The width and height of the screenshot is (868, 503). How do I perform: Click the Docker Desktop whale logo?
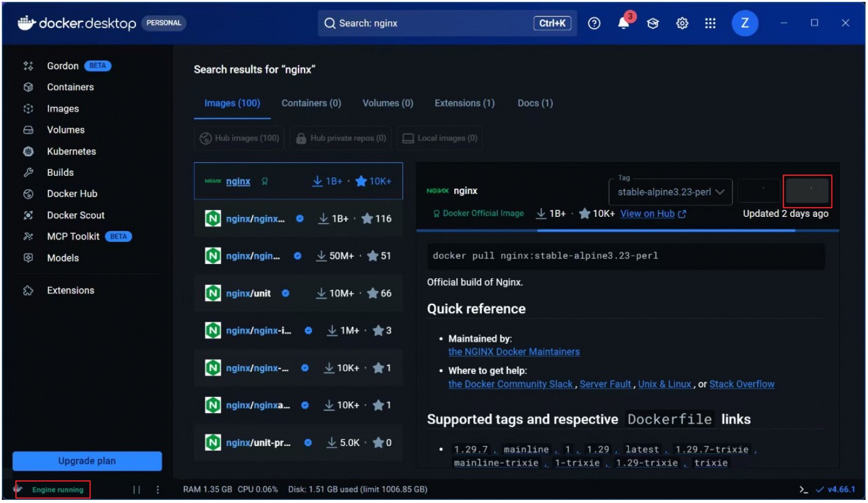tap(26, 23)
